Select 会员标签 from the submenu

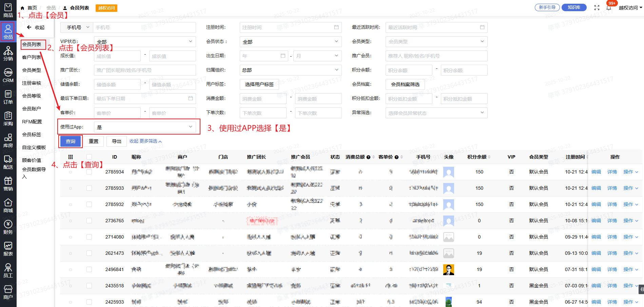[x=32, y=135]
